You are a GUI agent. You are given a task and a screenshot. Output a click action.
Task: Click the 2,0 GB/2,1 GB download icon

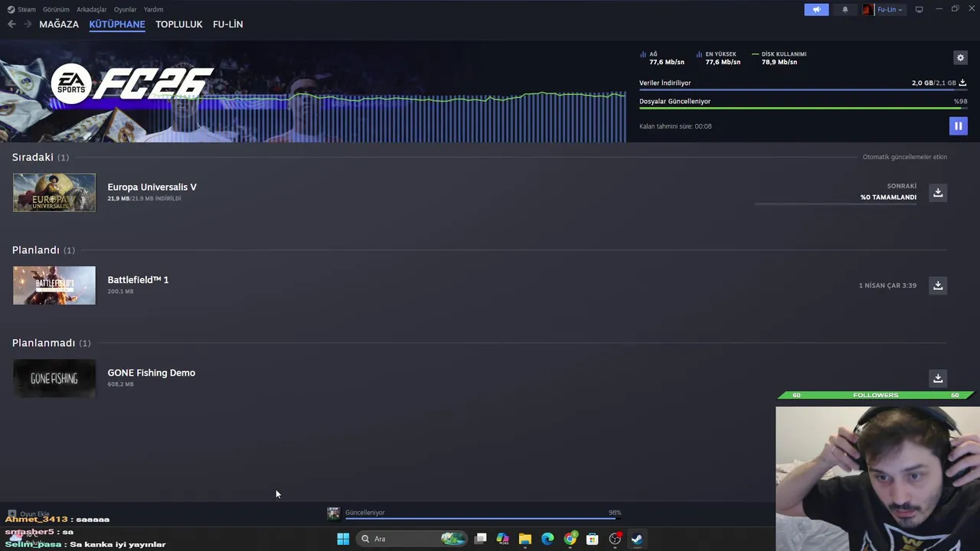point(962,83)
